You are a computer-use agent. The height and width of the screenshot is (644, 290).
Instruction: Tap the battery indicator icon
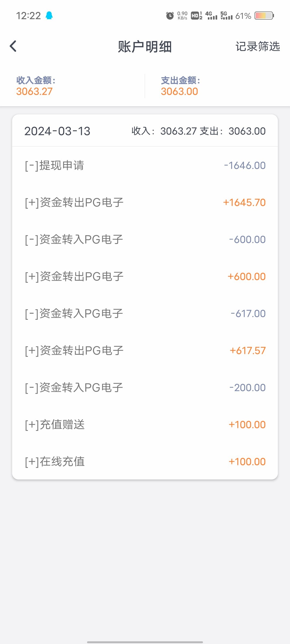(264, 16)
